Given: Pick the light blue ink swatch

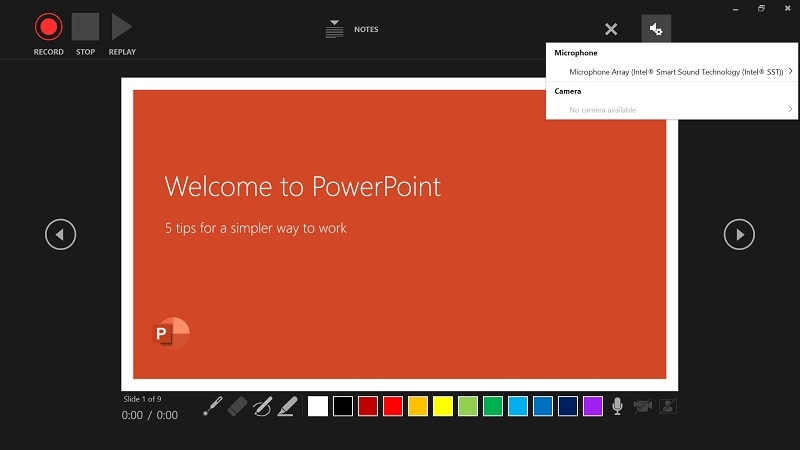Looking at the screenshot, I should coord(517,406).
